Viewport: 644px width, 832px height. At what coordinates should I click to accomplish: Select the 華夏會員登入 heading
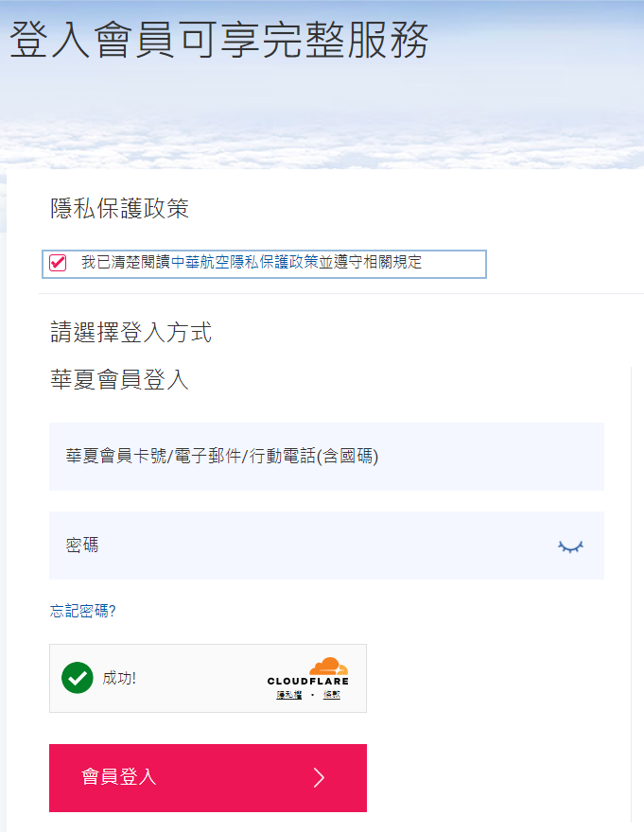click(x=119, y=380)
